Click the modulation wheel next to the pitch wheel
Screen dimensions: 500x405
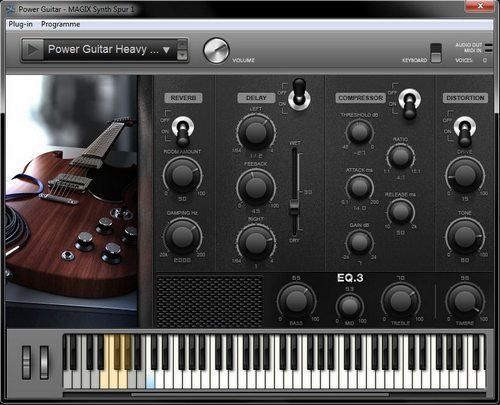tap(44, 362)
